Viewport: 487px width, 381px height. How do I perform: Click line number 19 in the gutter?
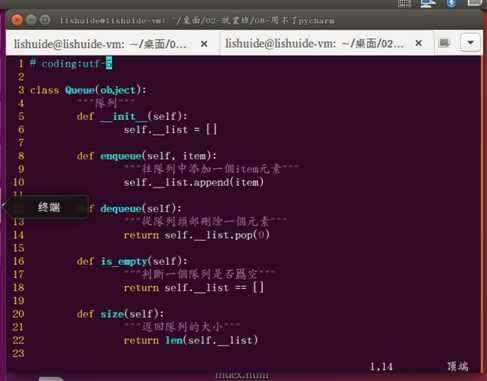pyautogui.click(x=18, y=301)
